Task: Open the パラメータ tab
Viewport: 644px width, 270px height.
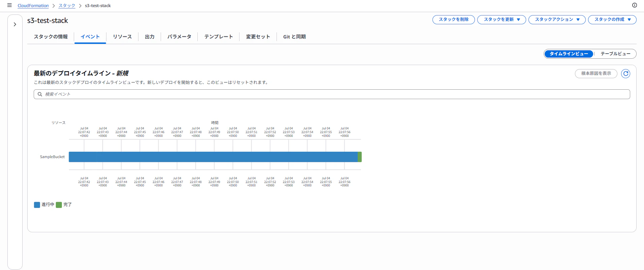Action: tap(179, 37)
